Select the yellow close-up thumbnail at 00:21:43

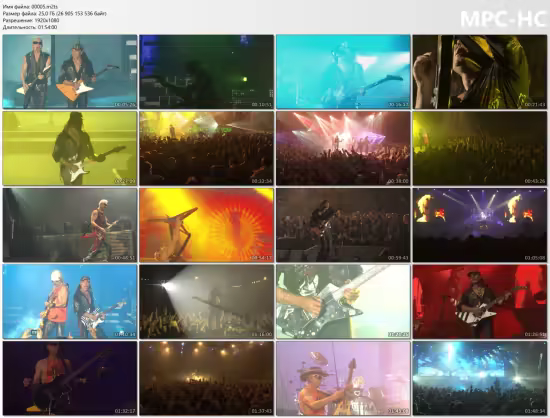[x=480, y=72]
